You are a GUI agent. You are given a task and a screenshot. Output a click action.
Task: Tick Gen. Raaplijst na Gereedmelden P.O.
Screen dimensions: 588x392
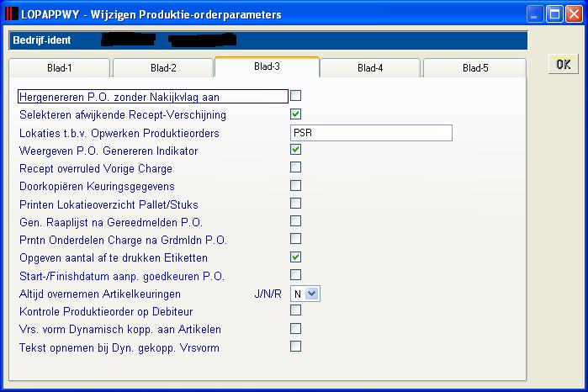click(x=295, y=221)
